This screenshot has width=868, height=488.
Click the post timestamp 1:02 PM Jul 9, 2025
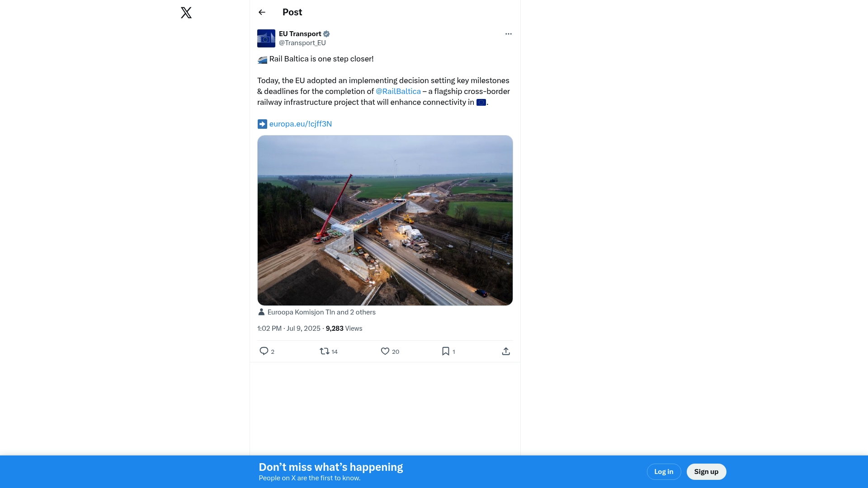[288, 328]
